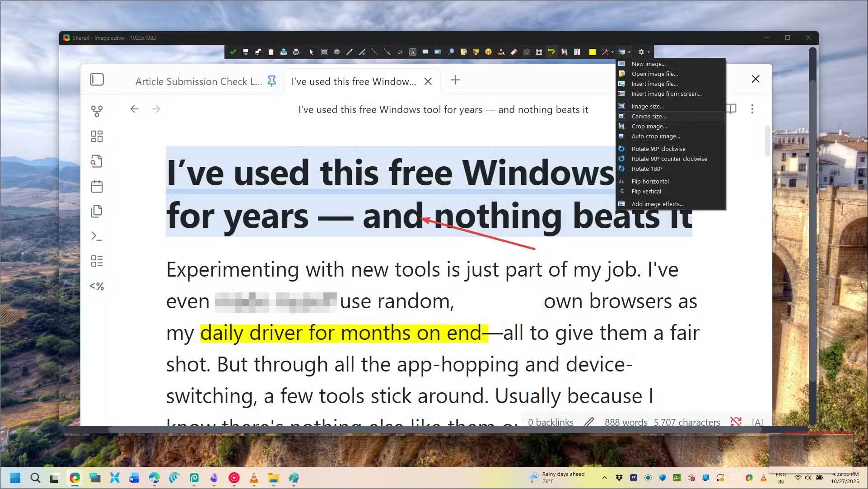Open File Explorer from the taskbar

(x=274, y=478)
